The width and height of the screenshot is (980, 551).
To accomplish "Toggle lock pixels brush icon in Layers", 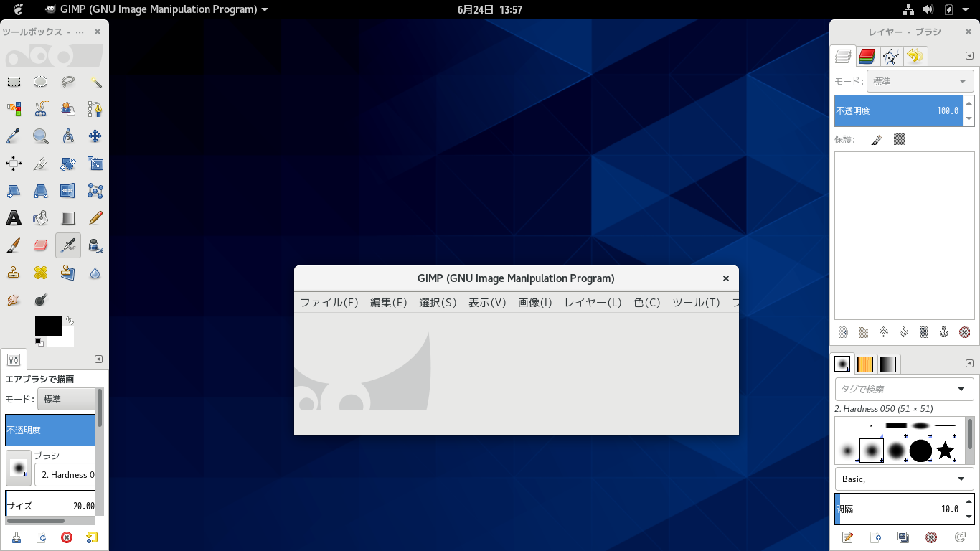I will tap(877, 139).
